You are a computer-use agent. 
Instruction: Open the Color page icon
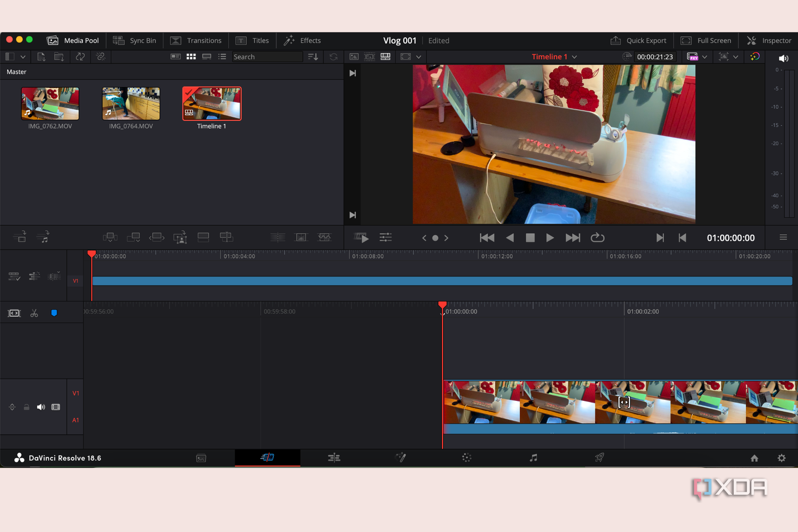click(x=466, y=458)
